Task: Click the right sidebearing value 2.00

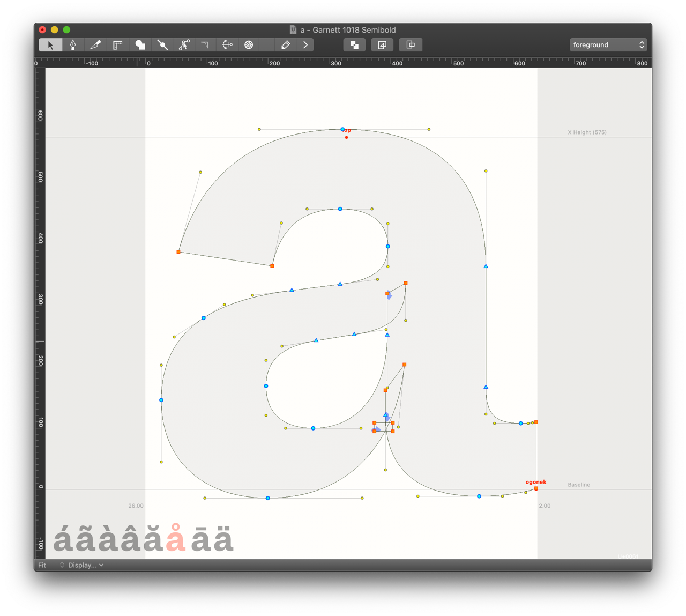Action: click(545, 506)
